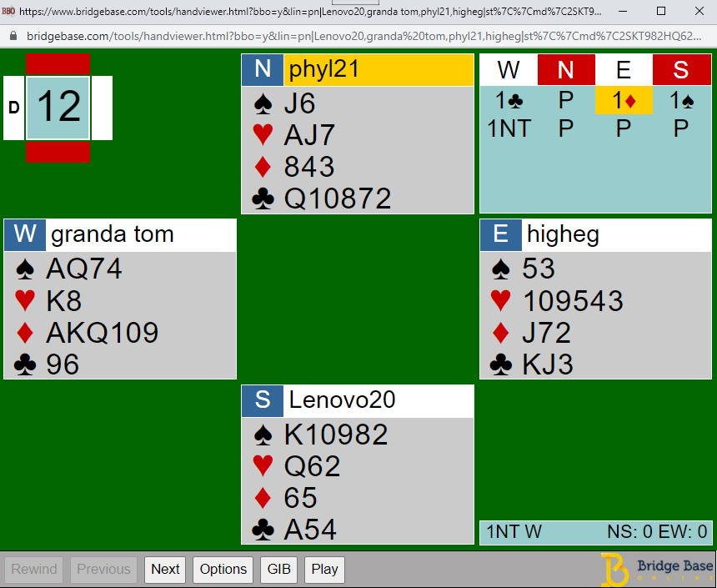Click the address bar URL field

(364, 36)
